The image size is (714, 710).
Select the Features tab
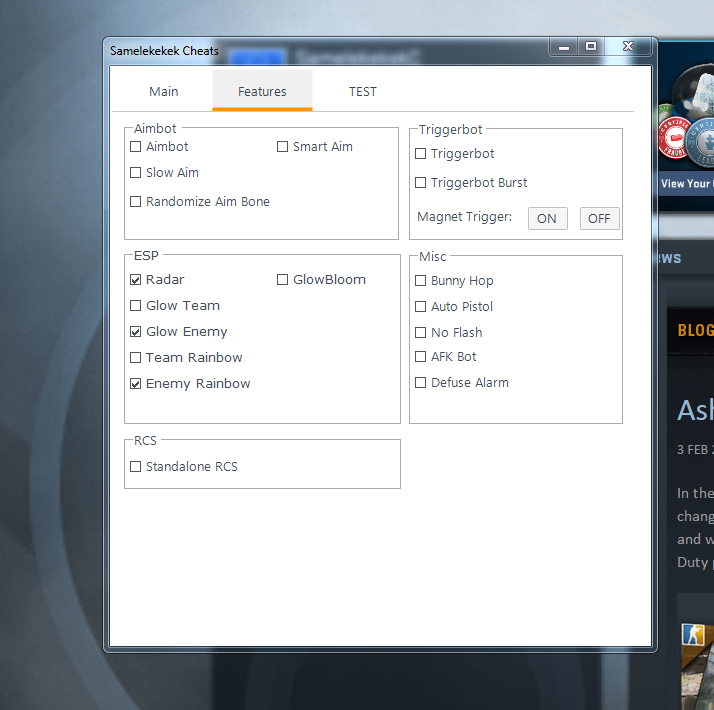[x=262, y=92]
